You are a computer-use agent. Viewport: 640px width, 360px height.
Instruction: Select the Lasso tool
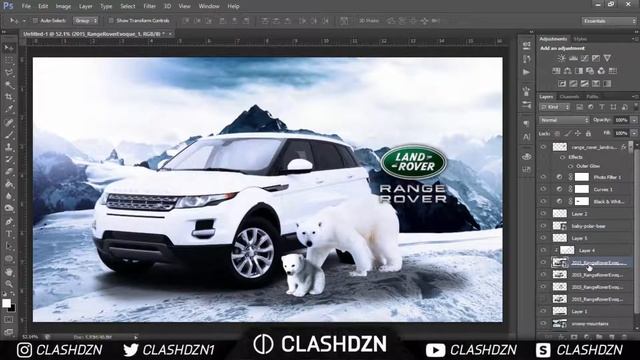coord(9,73)
